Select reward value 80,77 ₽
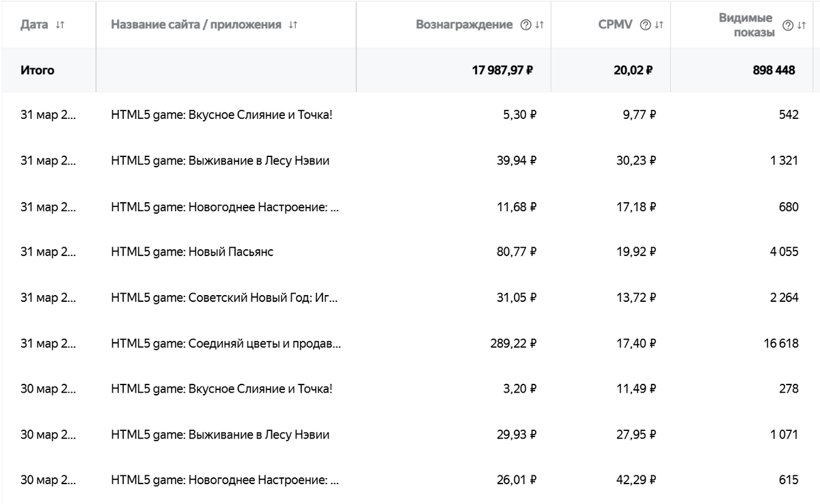Image resolution: width=820 pixels, height=504 pixels. click(x=517, y=252)
